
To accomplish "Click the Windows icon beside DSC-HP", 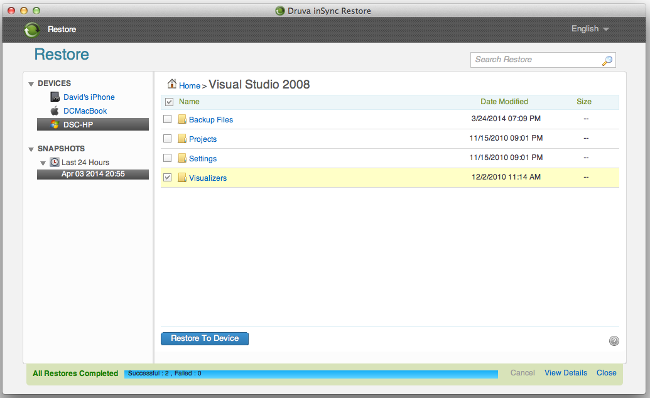I will point(54,124).
